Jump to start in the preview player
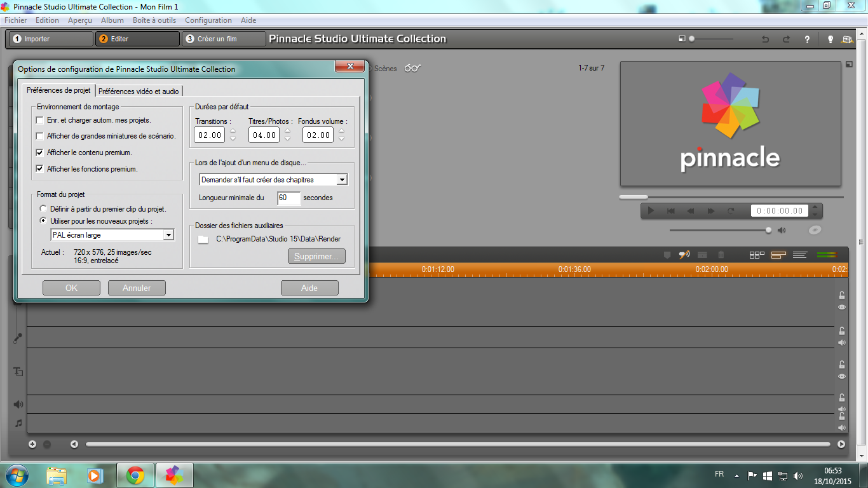868x488 pixels. coord(670,211)
